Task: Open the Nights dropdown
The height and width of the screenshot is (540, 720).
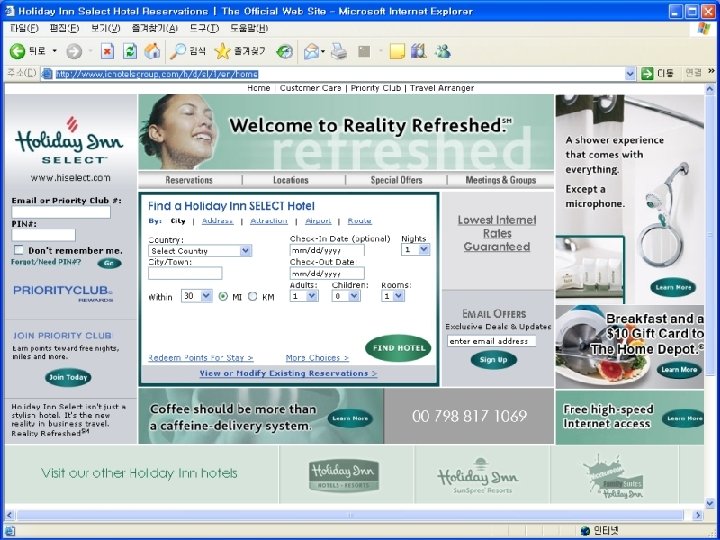Action: [416, 249]
